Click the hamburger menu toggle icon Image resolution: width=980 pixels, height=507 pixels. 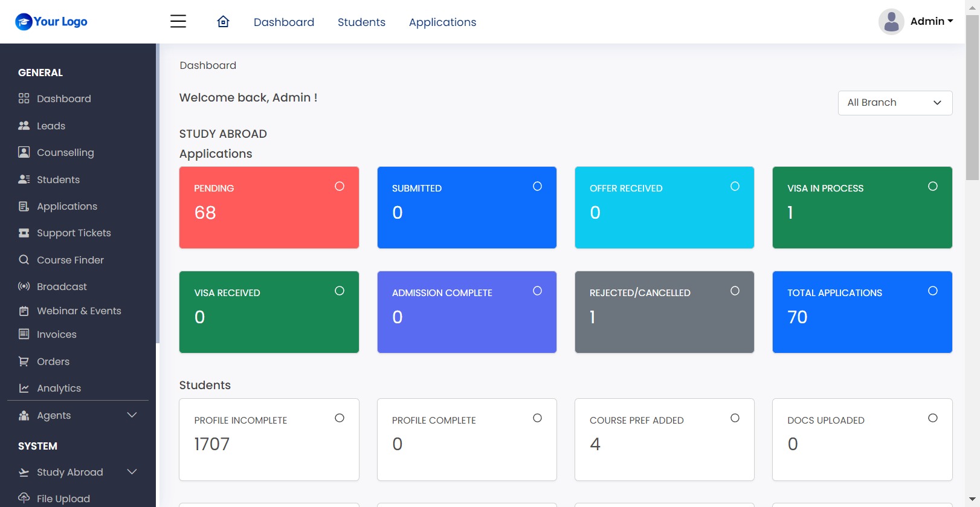click(x=178, y=22)
